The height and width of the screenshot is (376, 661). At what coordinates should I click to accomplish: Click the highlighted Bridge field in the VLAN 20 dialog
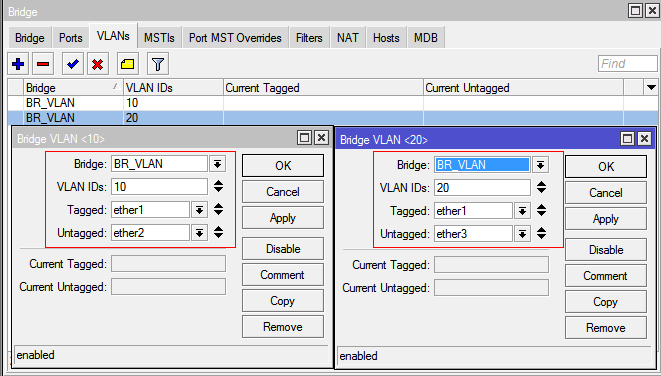pyautogui.click(x=482, y=165)
